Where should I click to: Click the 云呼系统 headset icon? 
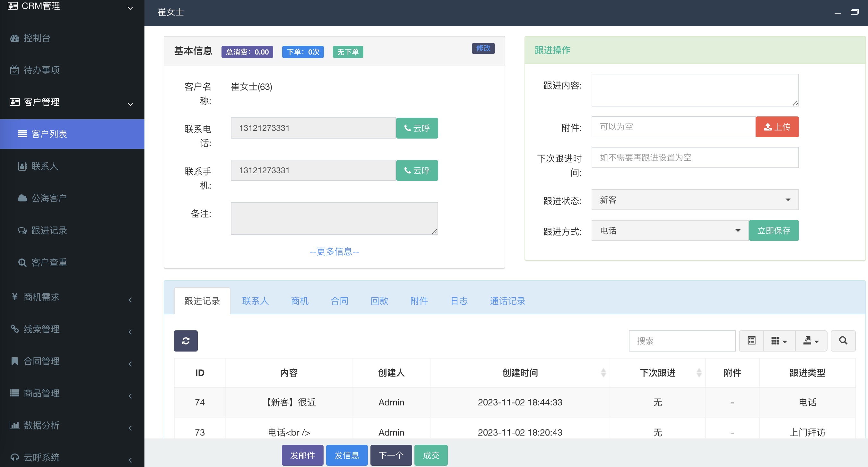(14, 457)
